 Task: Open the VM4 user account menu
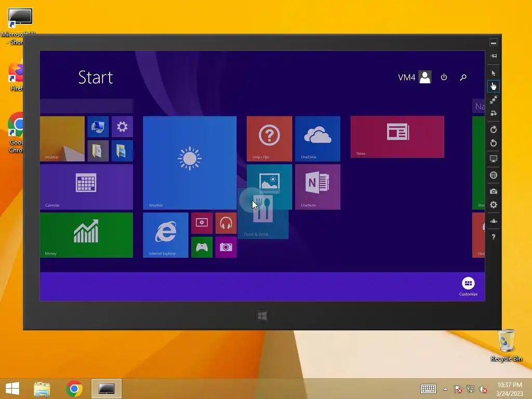coord(415,77)
